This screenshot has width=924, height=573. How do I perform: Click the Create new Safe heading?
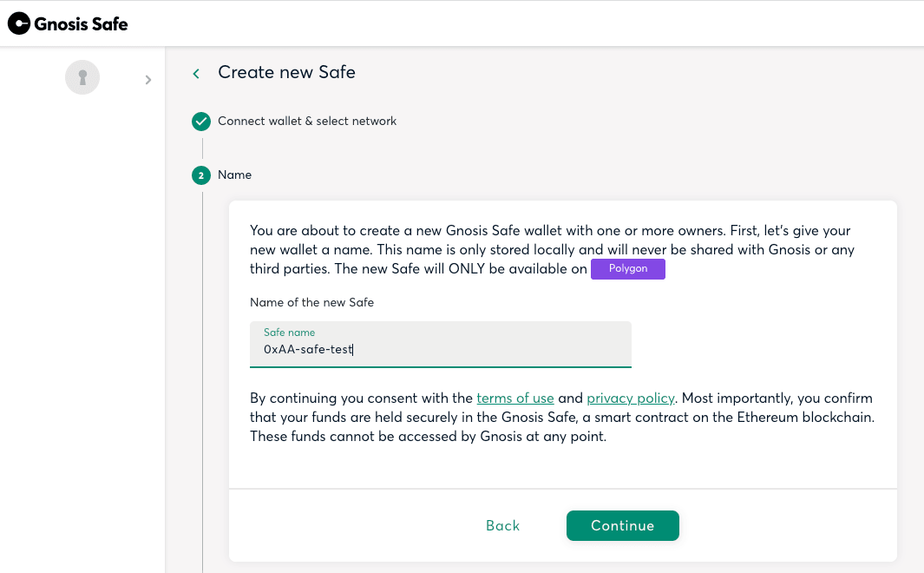(286, 72)
